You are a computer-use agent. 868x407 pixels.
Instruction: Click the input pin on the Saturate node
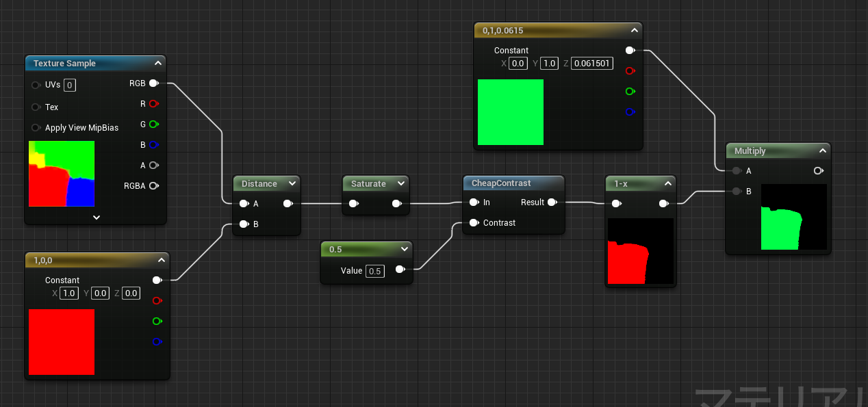tap(353, 203)
